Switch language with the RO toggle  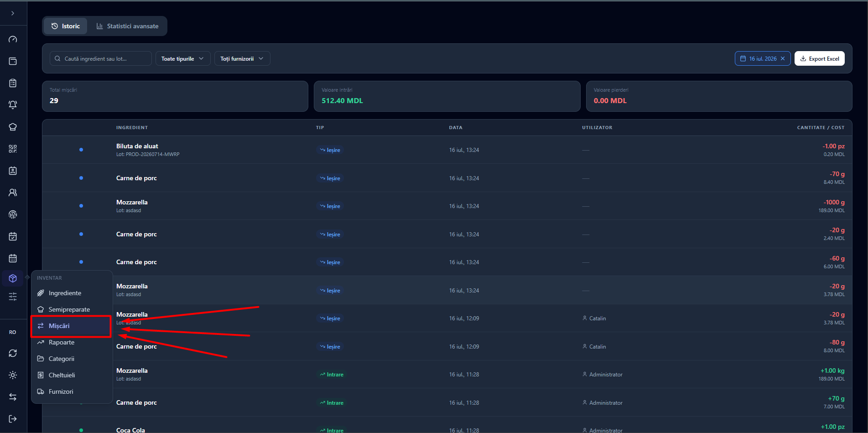click(x=13, y=332)
